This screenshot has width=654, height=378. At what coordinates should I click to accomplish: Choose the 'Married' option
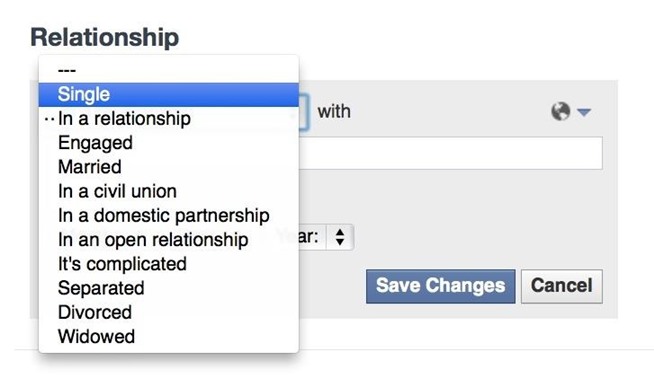point(169,167)
